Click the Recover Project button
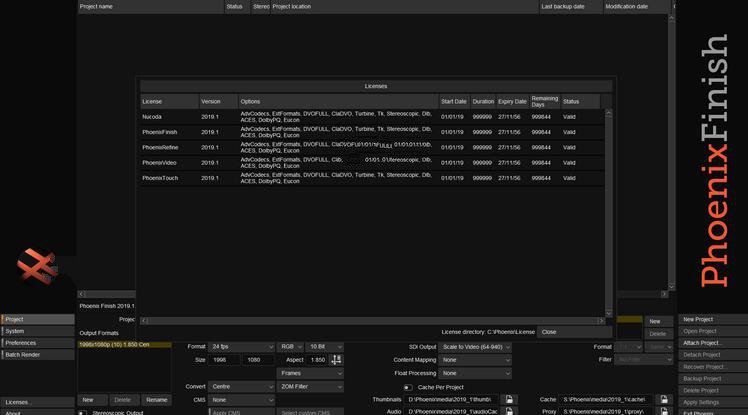The image size is (748, 415). (x=713, y=367)
